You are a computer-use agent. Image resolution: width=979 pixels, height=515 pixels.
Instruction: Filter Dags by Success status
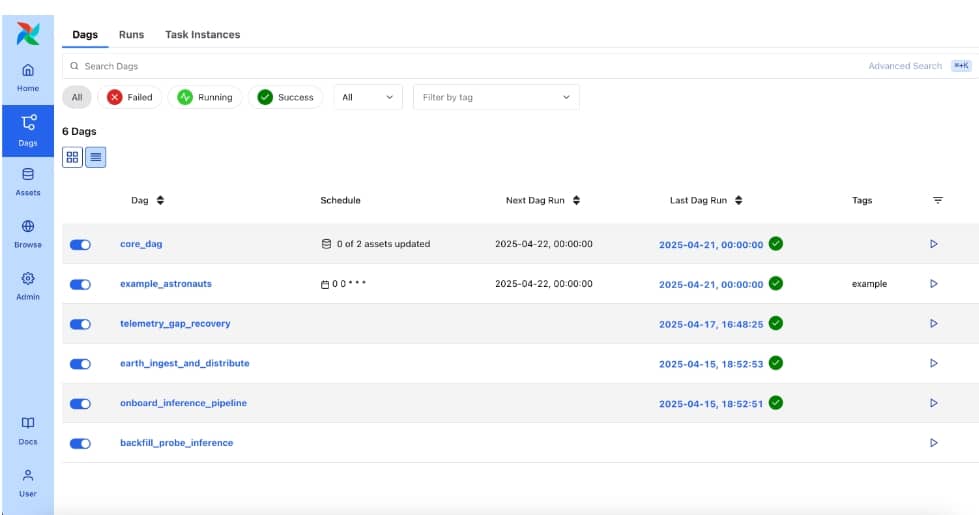286,97
